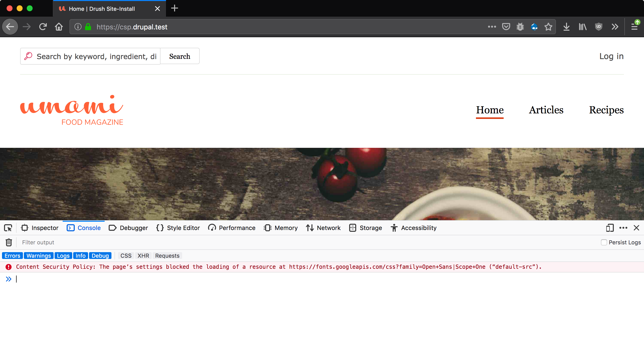Image resolution: width=644 pixels, height=362 pixels.
Task: Click the bug extension icon in address bar
Action: [520, 27]
